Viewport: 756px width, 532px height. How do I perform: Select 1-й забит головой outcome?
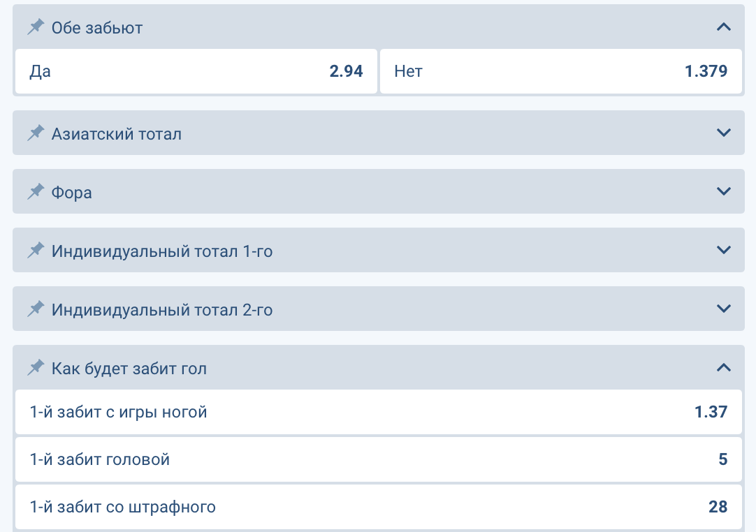378,459
